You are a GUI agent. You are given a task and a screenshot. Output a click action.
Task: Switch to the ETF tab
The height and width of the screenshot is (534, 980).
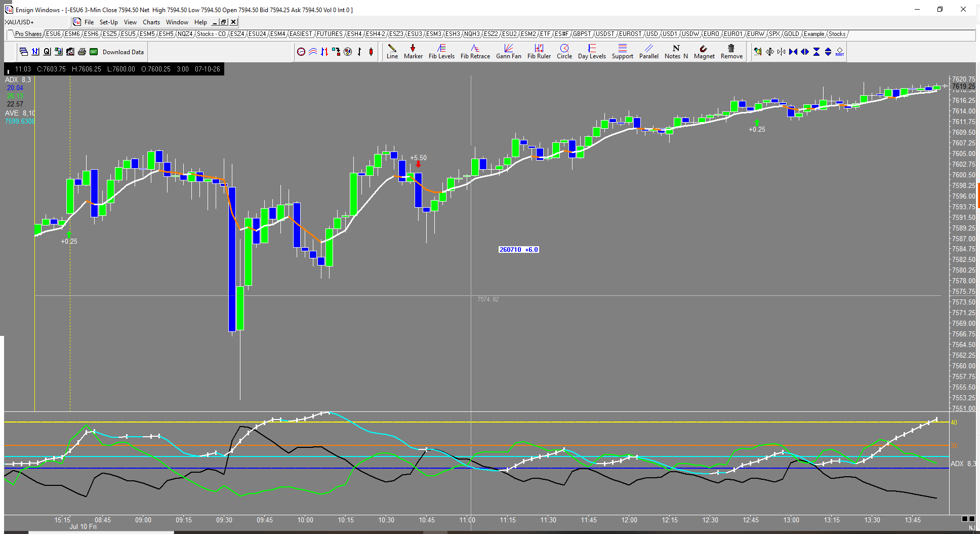[x=545, y=34]
